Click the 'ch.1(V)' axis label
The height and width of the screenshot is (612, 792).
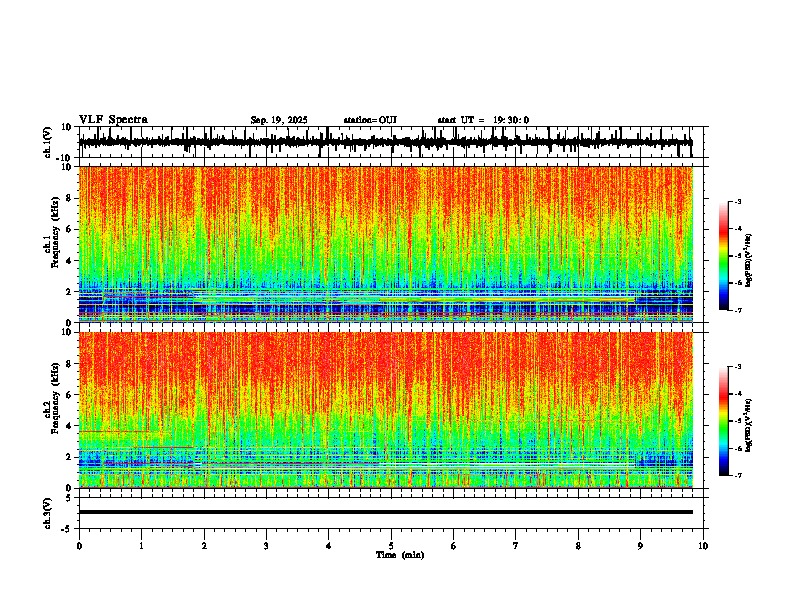[x=48, y=142]
